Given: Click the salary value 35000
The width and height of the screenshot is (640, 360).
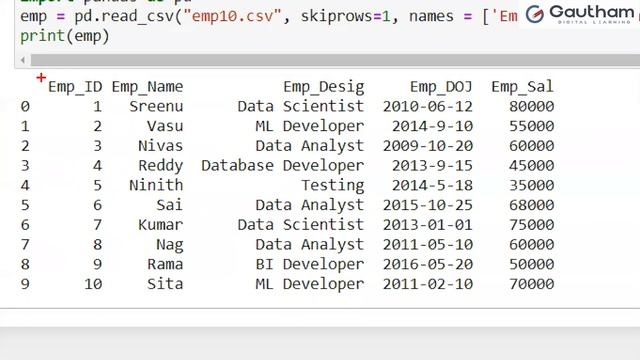Looking at the screenshot, I should pyautogui.click(x=531, y=185).
